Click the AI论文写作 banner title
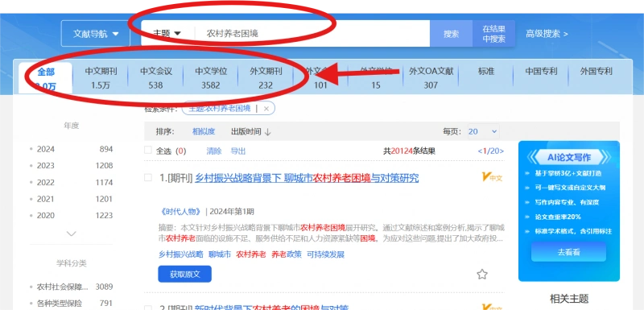 tap(569, 157)
